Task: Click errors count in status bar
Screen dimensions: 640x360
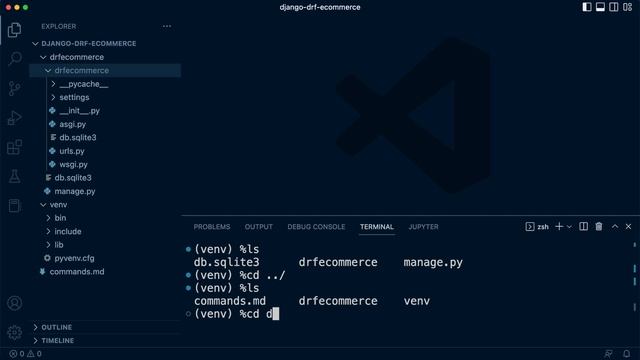Action: pos(17,353)
